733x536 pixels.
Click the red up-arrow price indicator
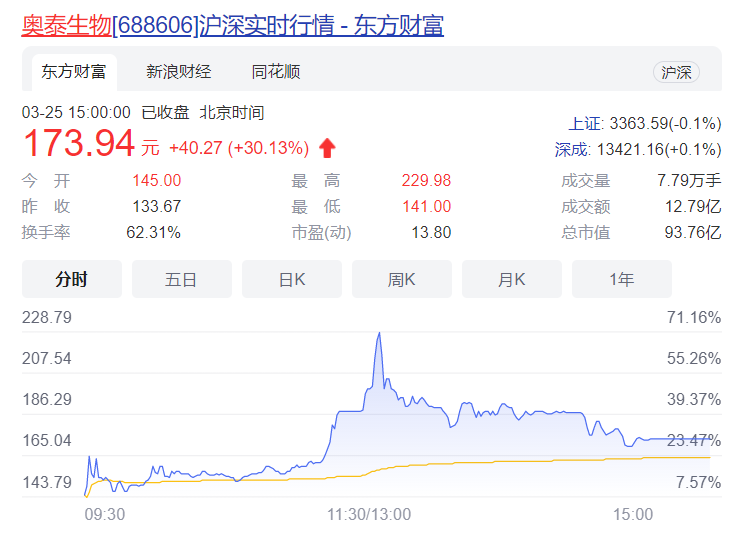tap(327, 148)
